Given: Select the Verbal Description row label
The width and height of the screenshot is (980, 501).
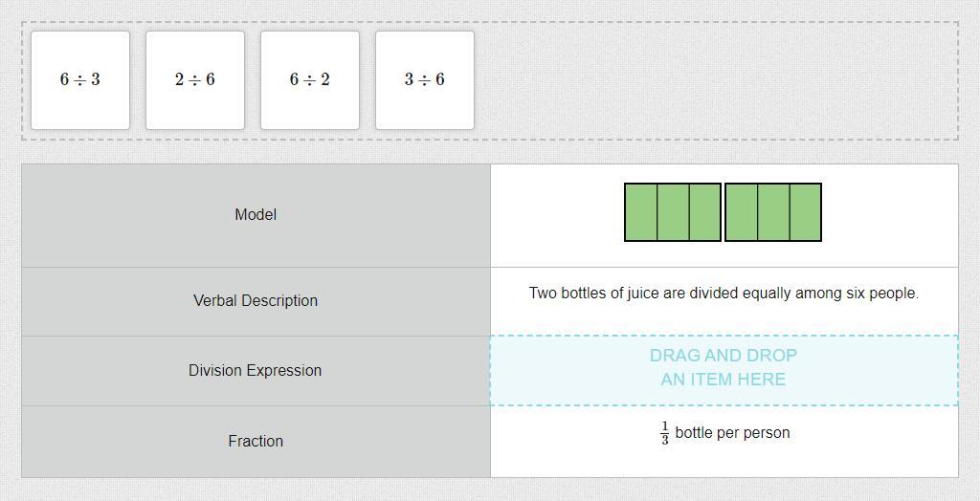Looking at the screenshot, I should point(256,300).
